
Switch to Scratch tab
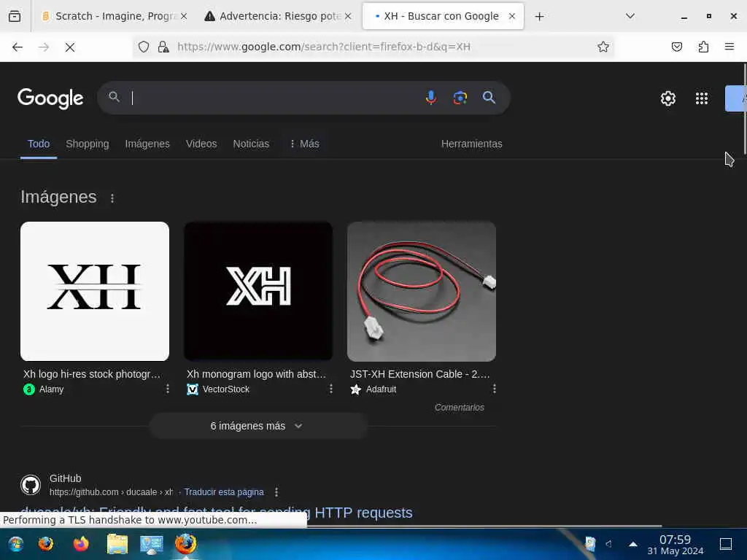point(115,16)
